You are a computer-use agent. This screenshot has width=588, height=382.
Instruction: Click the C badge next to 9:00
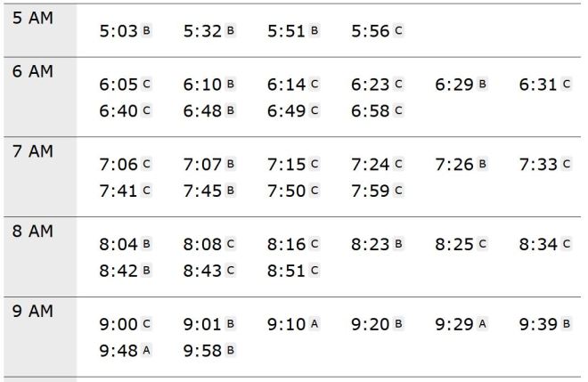tap(147, 324)
